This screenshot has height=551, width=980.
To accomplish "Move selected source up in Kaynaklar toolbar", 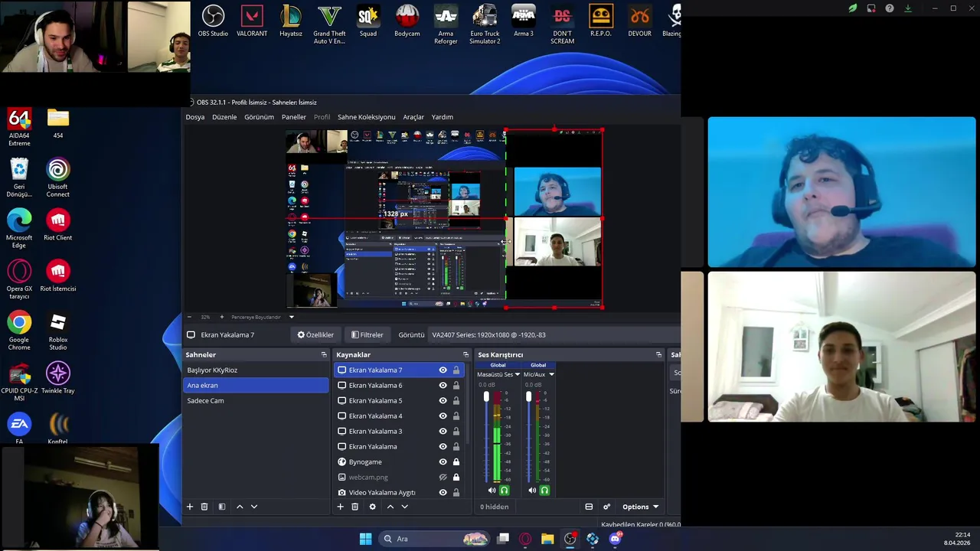I will click(x=390, y=507).
